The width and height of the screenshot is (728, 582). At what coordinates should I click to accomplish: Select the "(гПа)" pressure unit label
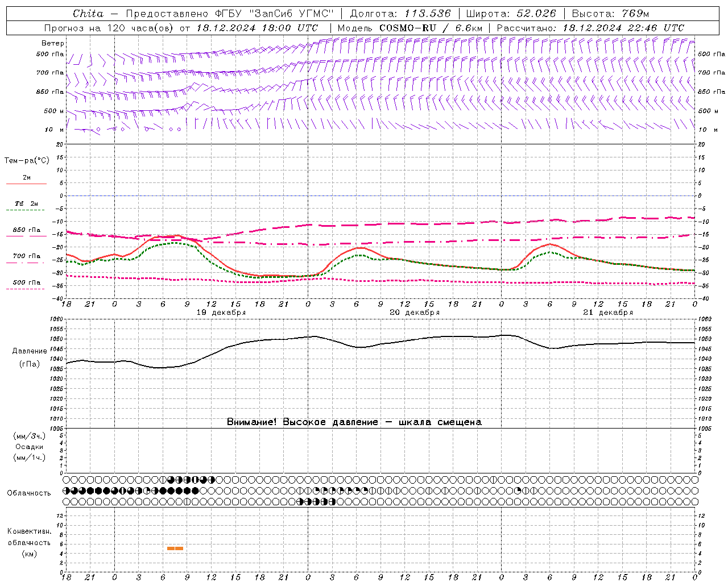click(30, 364)
